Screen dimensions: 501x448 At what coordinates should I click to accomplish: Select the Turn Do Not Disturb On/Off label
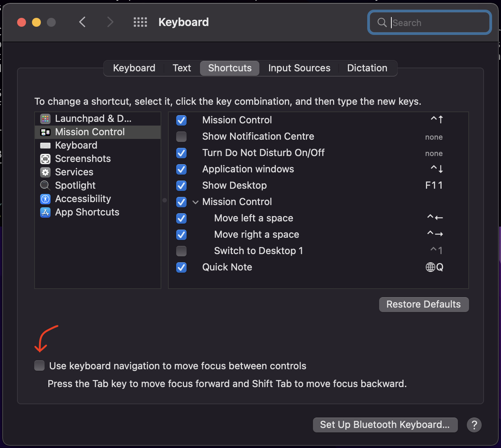(x=263, y=153)
